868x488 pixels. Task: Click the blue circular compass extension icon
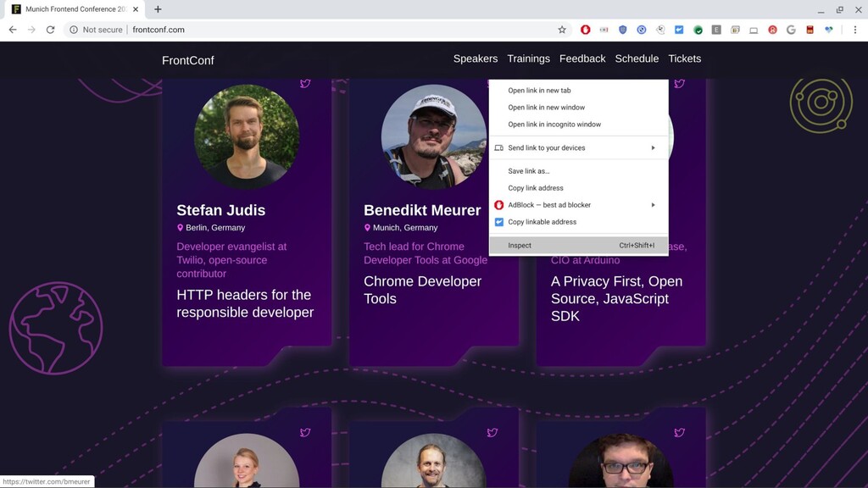coord(642,30)
